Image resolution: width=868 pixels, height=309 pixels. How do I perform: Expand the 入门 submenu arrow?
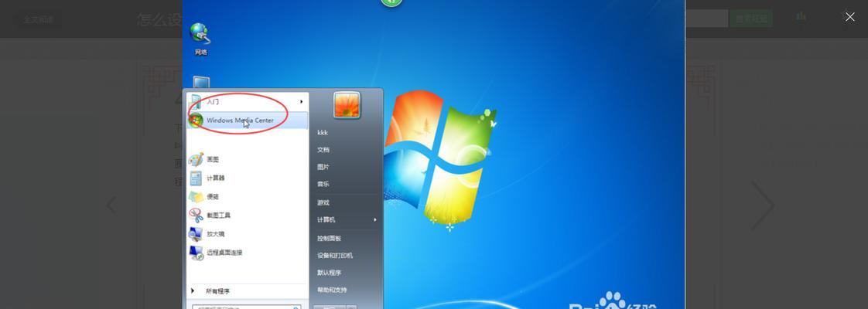pos(302,102)
